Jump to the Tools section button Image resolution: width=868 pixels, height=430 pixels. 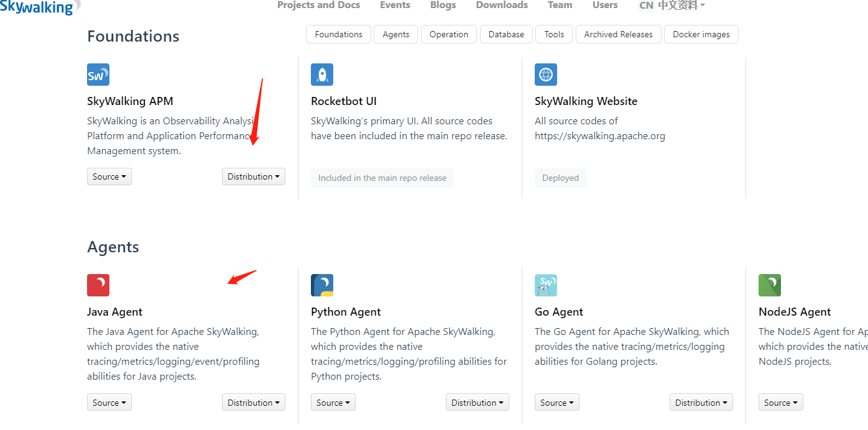point(554,34)
